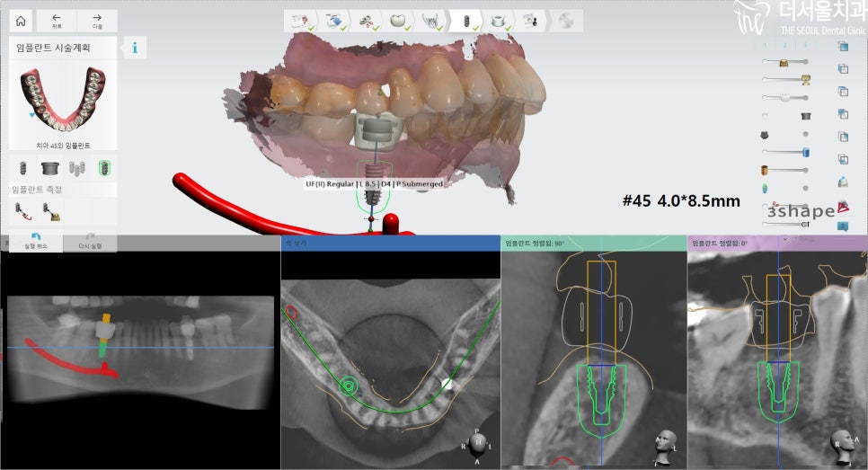Click the undo button
Screen dimensions: 868x470
(x=36, y=240)
